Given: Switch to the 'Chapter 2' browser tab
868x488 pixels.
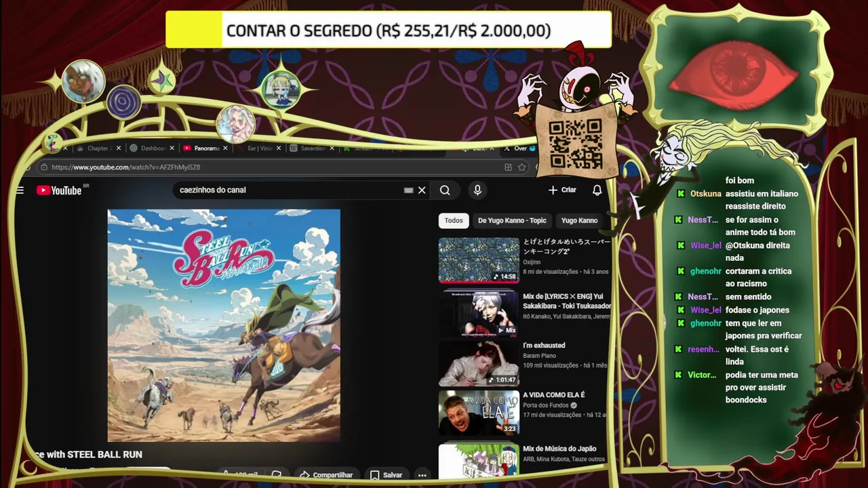Looking at the screenshot, I should [98, 148].
